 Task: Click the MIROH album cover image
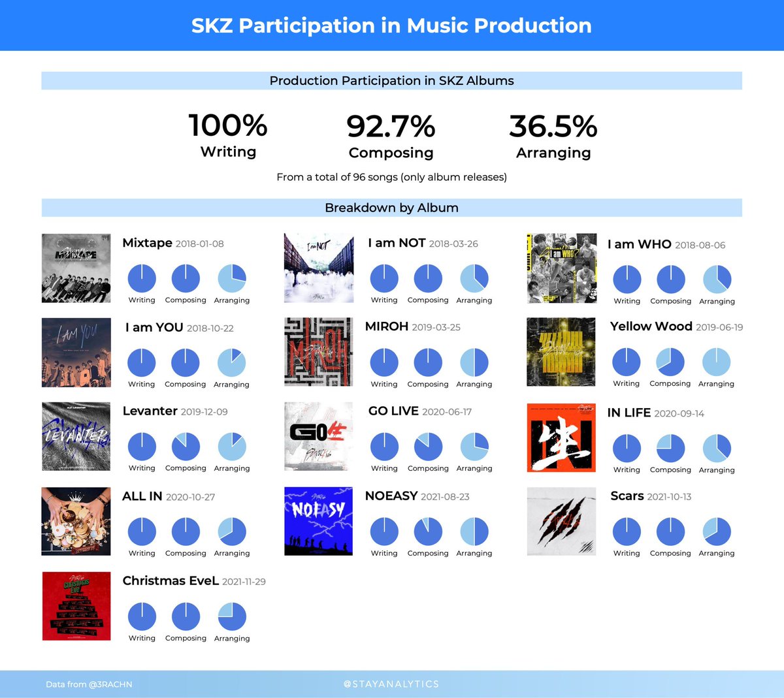click(x=319, y=352)
